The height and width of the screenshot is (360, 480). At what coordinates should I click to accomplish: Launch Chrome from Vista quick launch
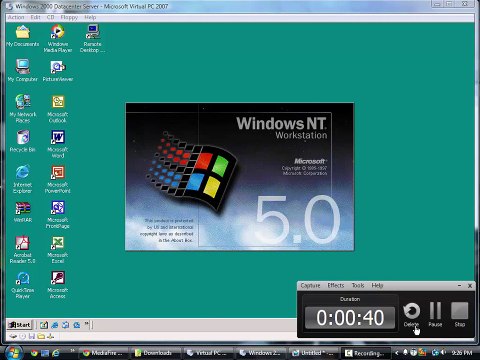(34, 353)
